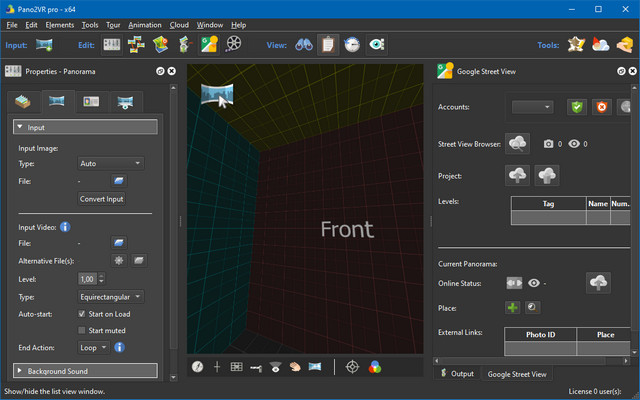Open the film reel animation editor icon
640x400 pixels.
pyautogui.click(x=233, y=44)
